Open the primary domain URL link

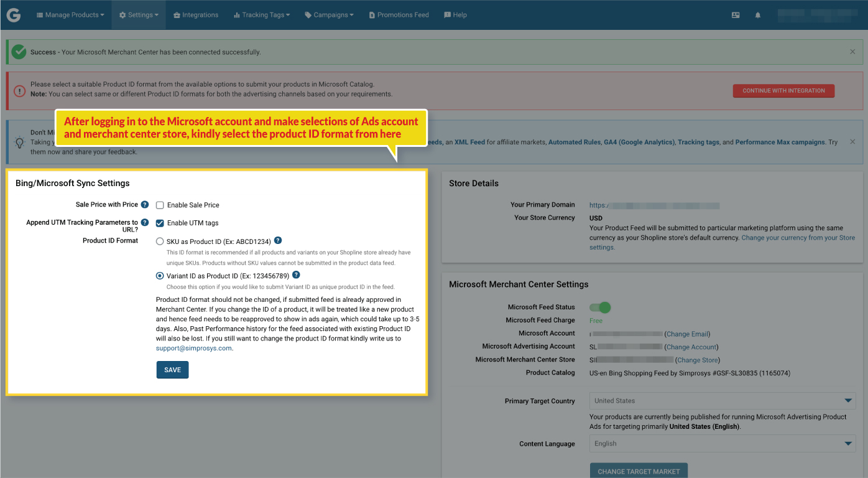pos(654,205)
